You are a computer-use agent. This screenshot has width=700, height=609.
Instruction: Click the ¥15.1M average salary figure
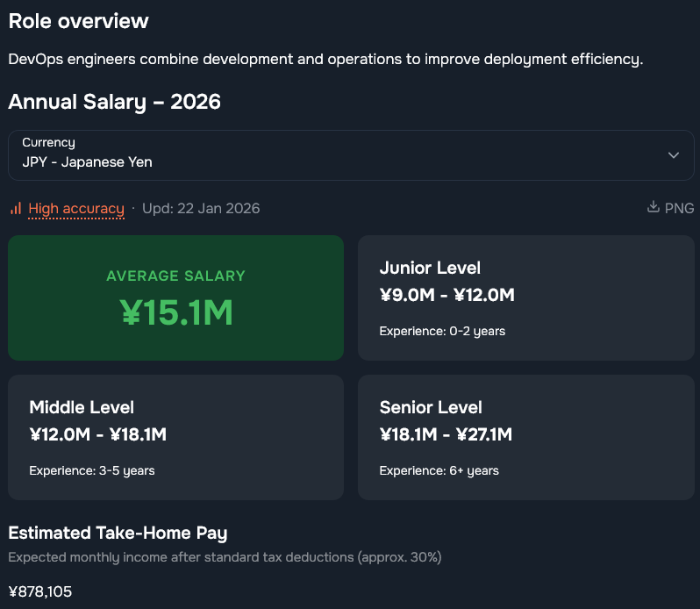coord(176,312)
